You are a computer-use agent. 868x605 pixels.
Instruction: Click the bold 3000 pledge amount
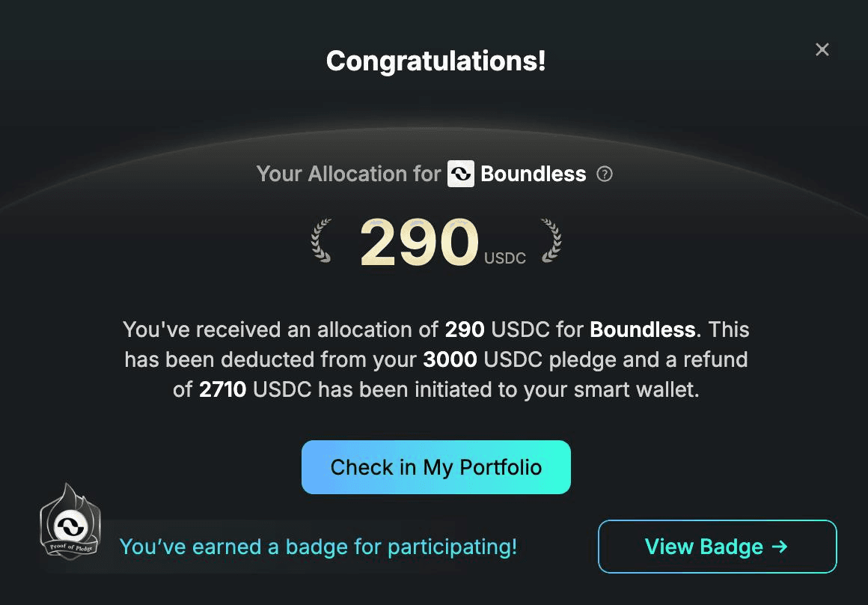[450, 359]
